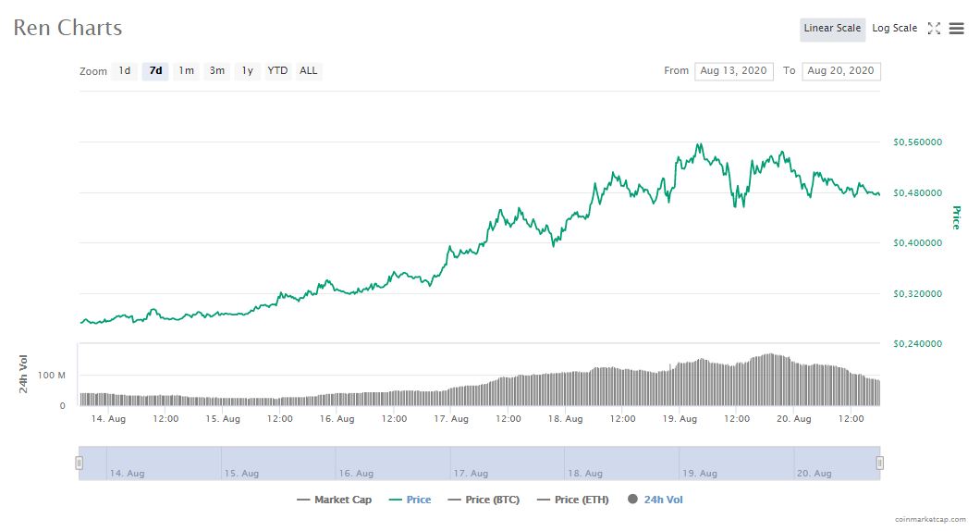Click the vertical Price axis title
The width and height of the screenshot is (980, 531).
pos(956,217)
